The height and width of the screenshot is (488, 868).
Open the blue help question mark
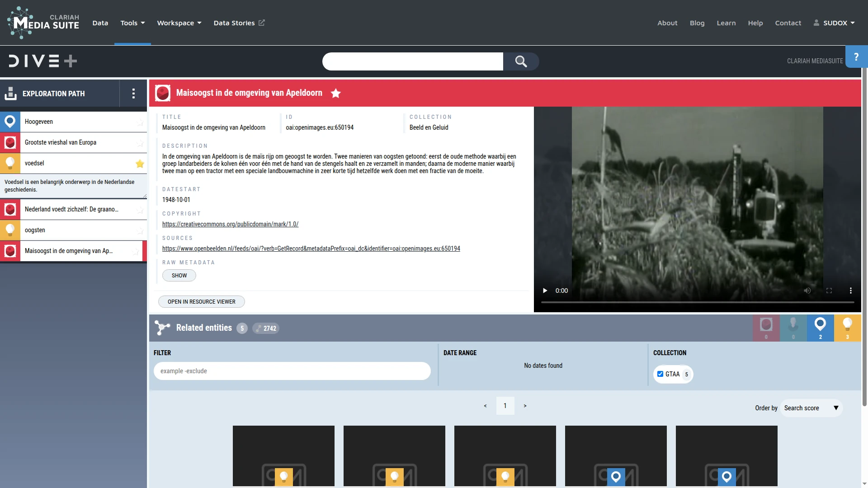click(x=856, y=57)
